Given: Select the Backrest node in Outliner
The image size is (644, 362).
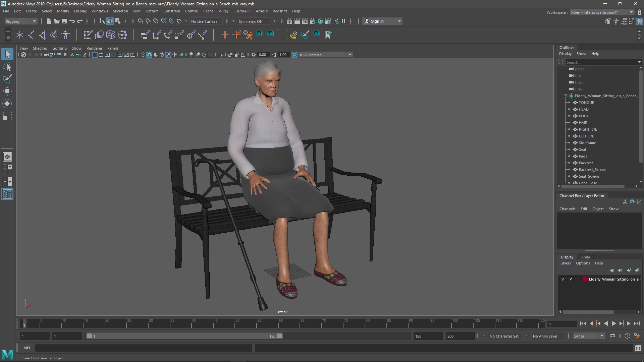Looking at the screenshot, I should pos(586,163).
